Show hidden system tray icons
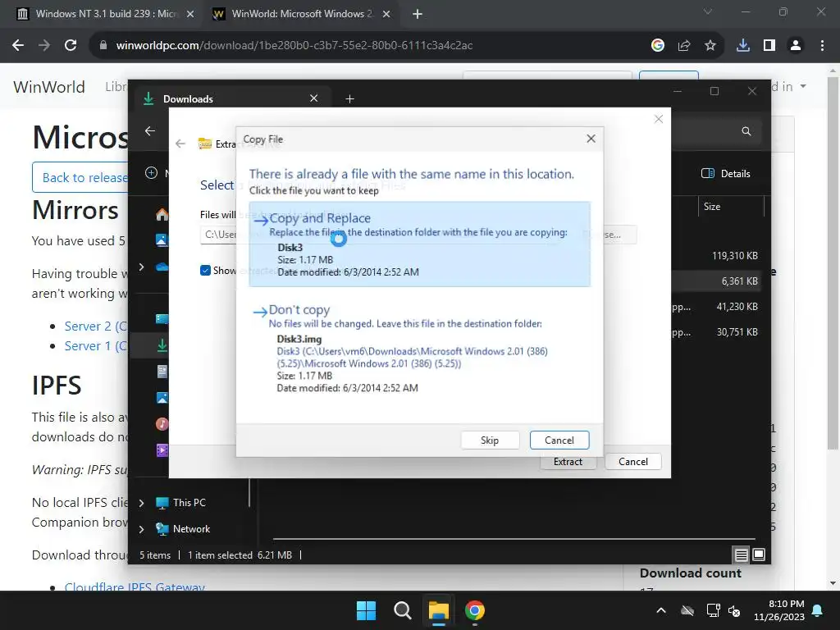 coord(661,610)
